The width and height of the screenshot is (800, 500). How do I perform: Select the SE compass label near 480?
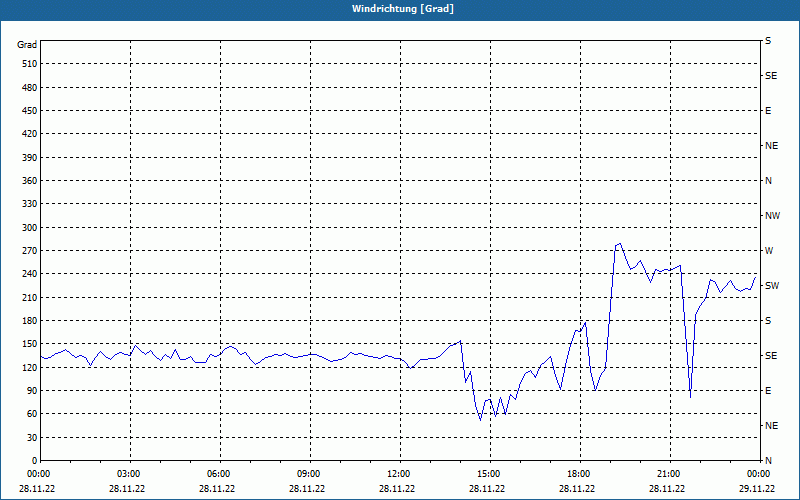771,76
